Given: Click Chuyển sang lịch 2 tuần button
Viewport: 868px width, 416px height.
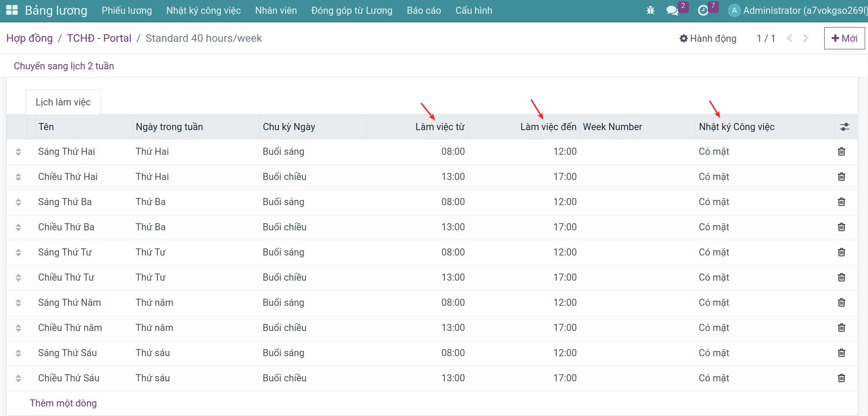Looking at the screenshot, I should pos(64,66).
